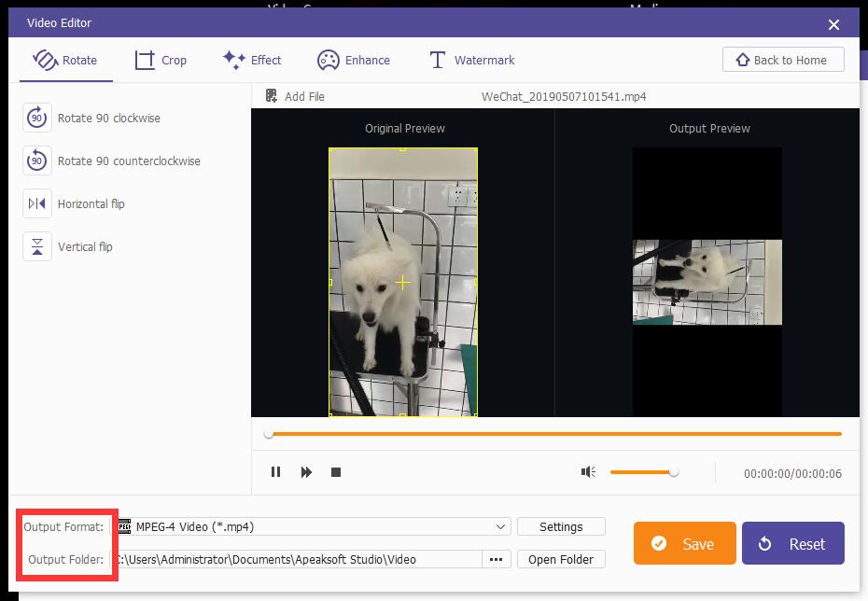
Task: Go to the Watermark tab
Action: [x=472, y=60]
